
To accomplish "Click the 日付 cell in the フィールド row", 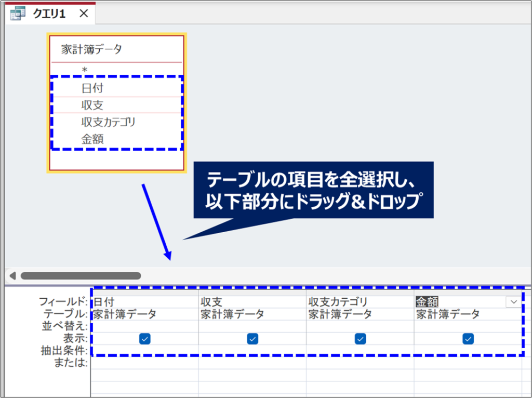I will pyautogui.click(x=144, y=302).
